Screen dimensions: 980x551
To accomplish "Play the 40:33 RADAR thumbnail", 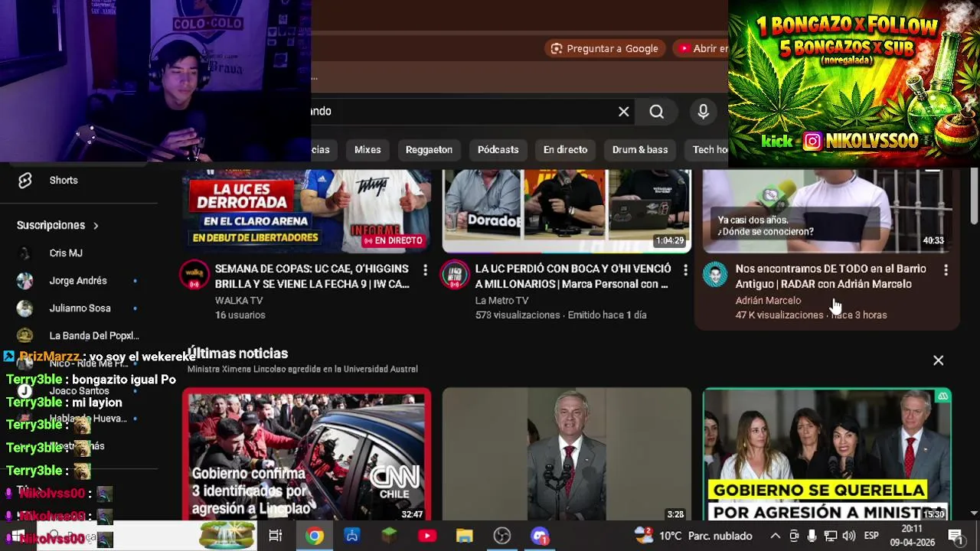I will click(x=827, y=210).
